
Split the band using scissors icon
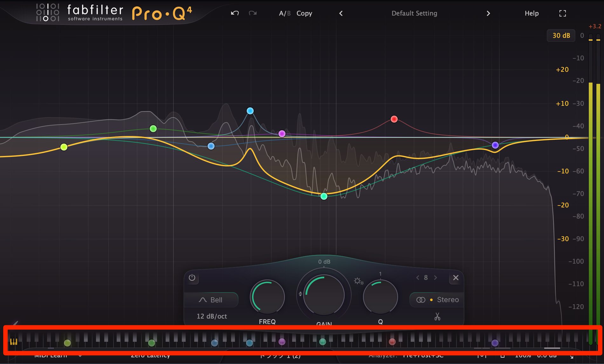coord(437,316)
